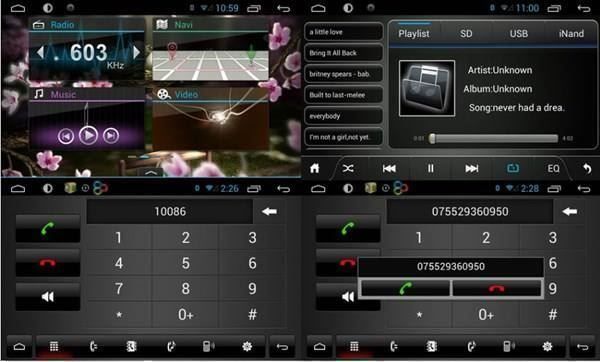Tap the phone-device icon on the 10086 dialer bottom bar

click(208, 347)
